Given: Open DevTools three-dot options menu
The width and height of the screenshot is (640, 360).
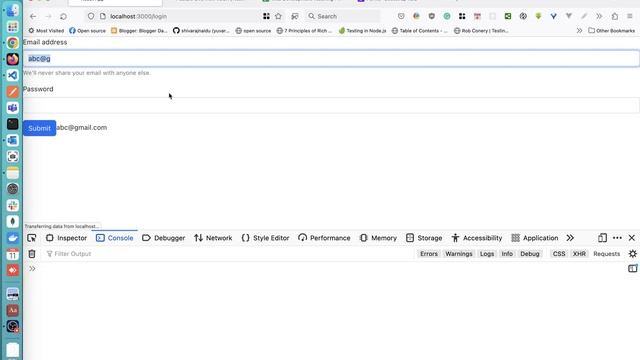Looking at the screenshot, I should click(617, 238).
